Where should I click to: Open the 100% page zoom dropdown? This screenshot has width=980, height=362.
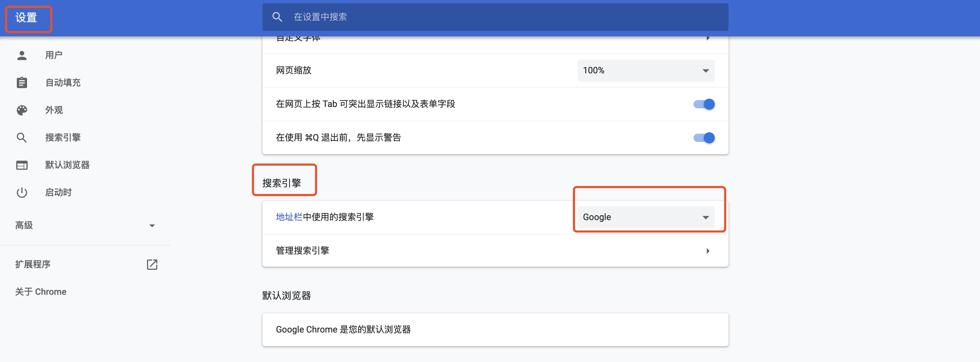click(645, 70)
